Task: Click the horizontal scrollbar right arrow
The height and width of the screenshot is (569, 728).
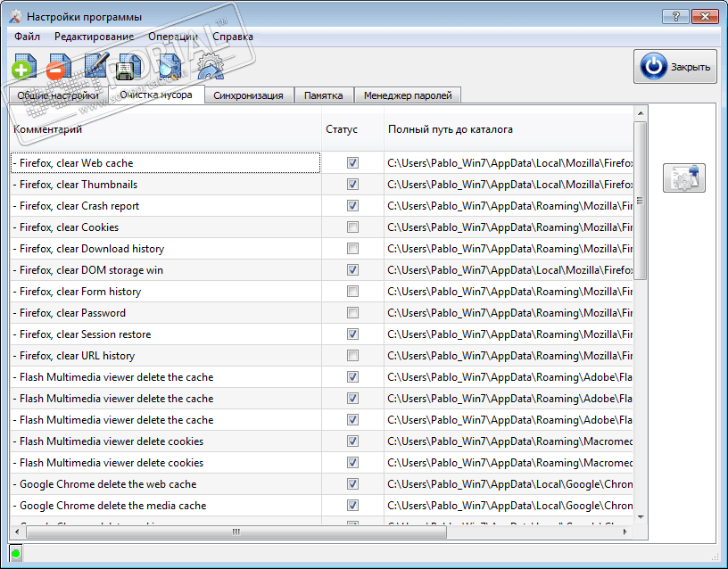Action: 625,532
